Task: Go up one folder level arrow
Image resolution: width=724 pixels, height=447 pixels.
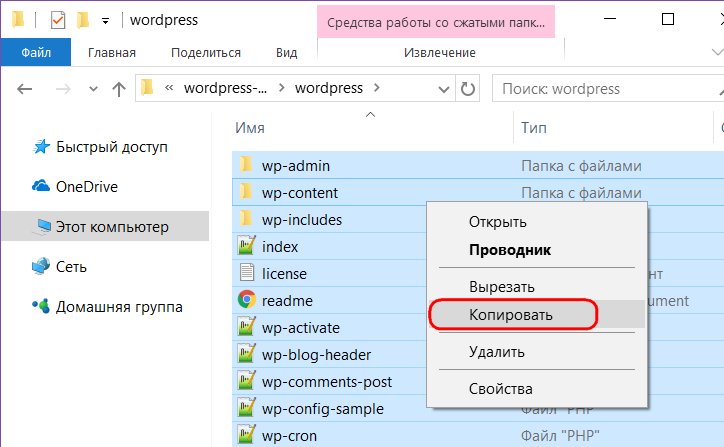Action: [x=119, y=89]
